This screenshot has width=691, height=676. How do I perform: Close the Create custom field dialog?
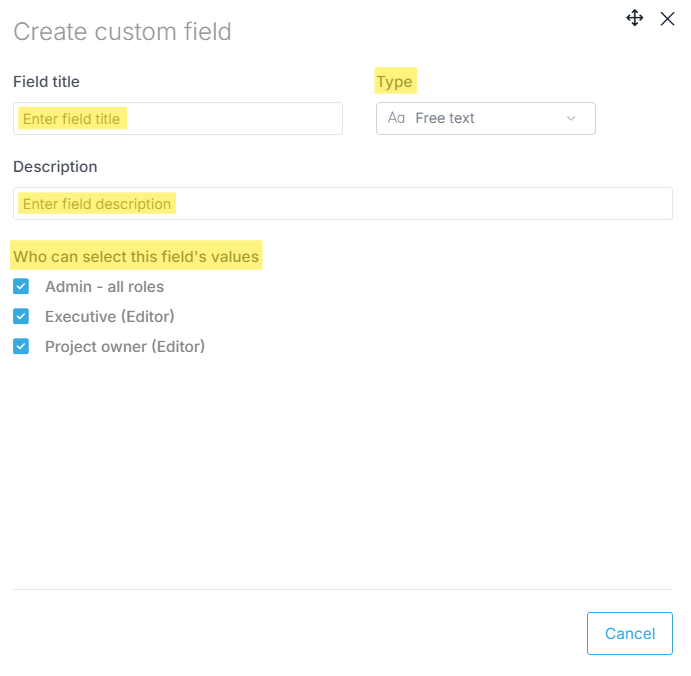click(667, 18)
